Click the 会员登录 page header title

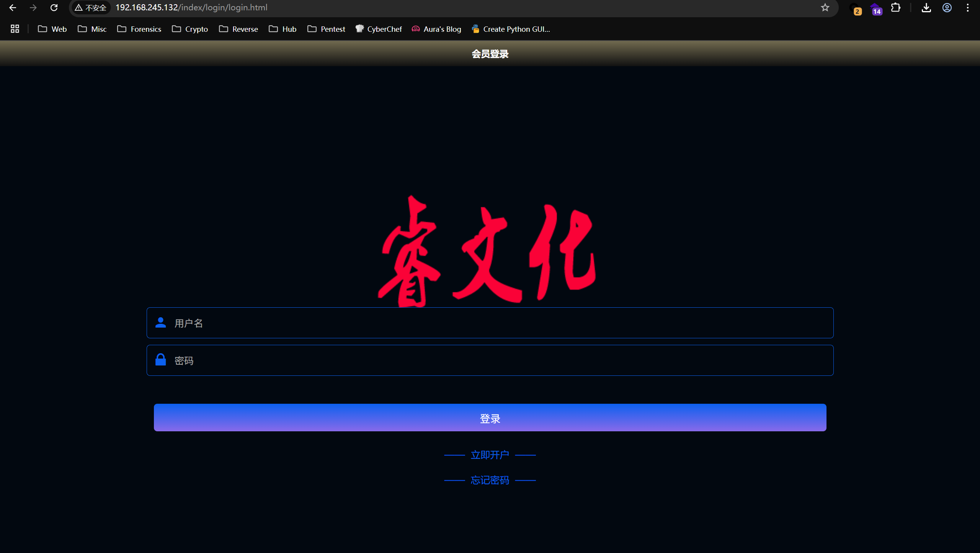point(490,54)
